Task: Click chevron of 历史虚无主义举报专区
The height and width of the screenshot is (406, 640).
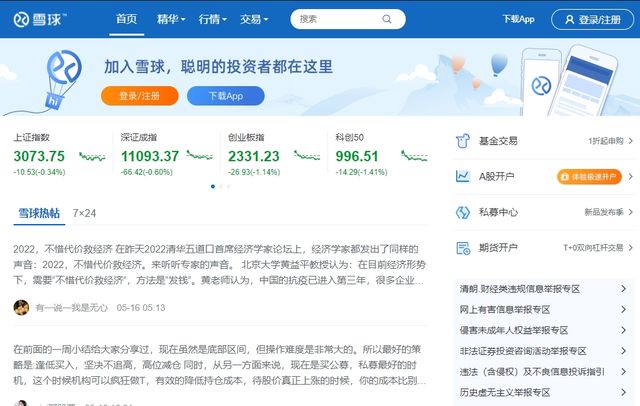Action: pyautogui.click(x=623, y=392)
